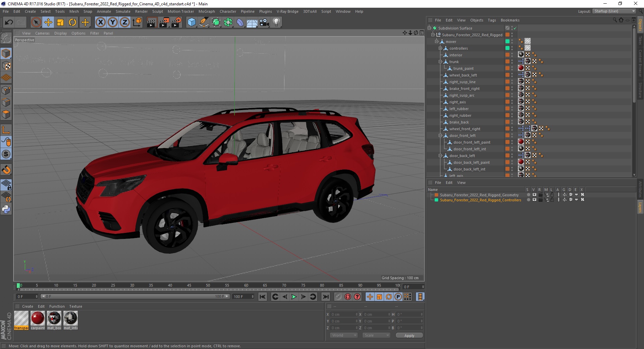The width and height of the screenshot is (644, 349).
Task: Select the Rotate tool
Action: pyautogui.click(x=72, y=22)
